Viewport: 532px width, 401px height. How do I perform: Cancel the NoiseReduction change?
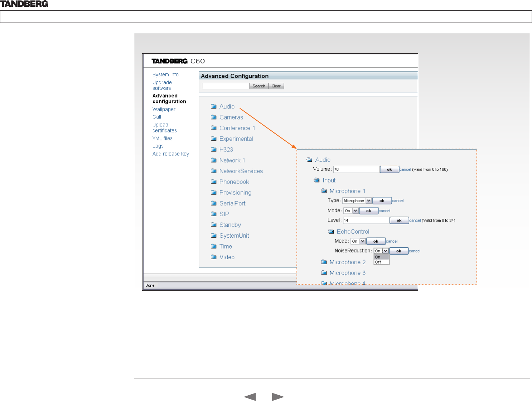[x=415, y=251]
